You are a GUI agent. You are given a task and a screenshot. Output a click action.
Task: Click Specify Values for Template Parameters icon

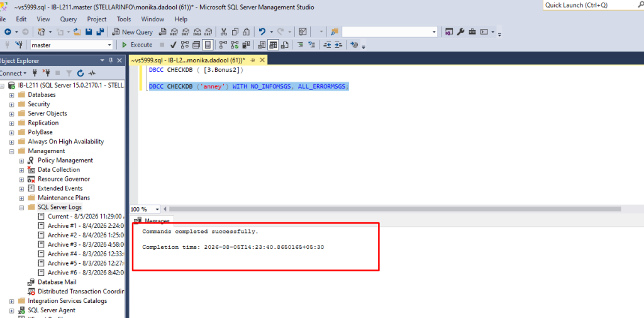point(354,45)
